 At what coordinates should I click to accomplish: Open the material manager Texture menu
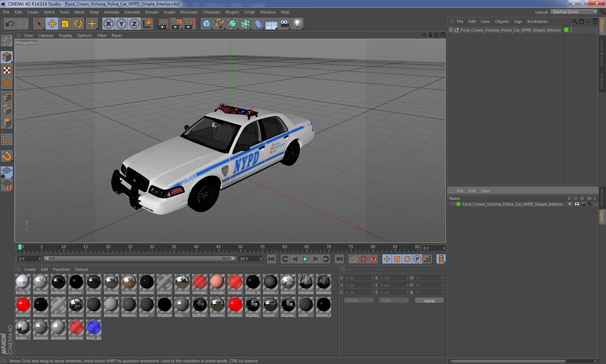pos(81,269)
